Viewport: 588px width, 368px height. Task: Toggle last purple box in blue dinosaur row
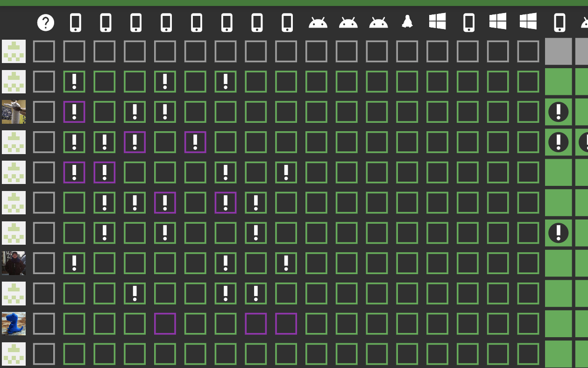(286, 324)
